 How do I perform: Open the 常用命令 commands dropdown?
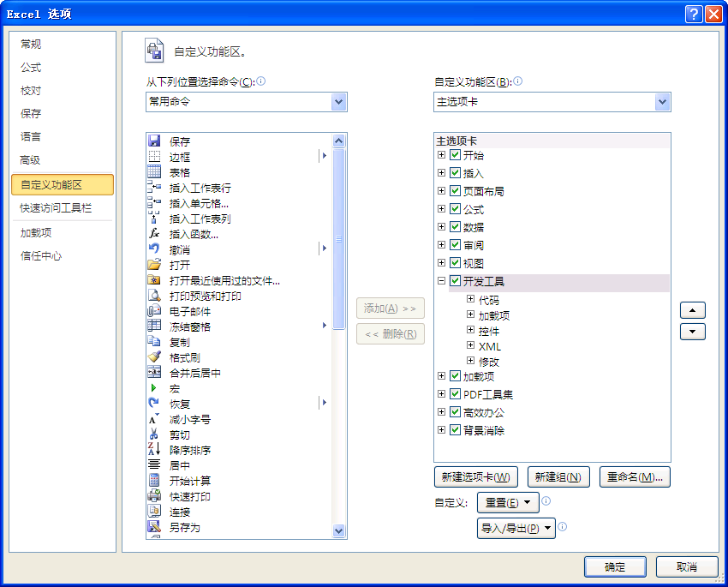click(x=339, y=102)
